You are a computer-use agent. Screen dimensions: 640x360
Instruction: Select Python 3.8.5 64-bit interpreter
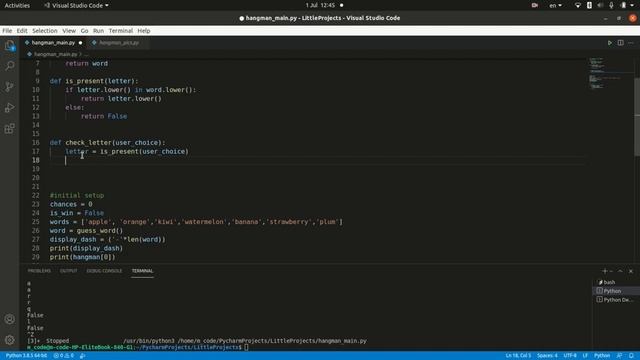tap(27, 356)
